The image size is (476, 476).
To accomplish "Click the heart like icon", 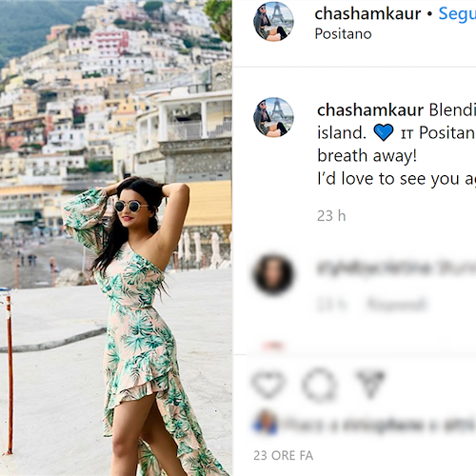I will (x=268, y=385).
